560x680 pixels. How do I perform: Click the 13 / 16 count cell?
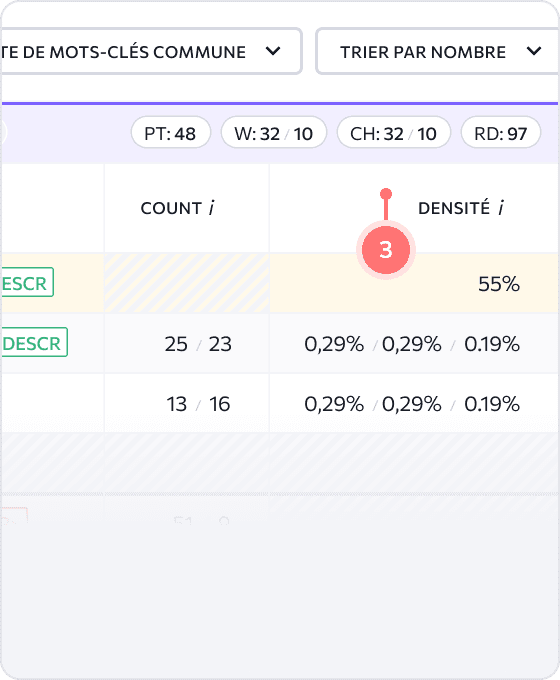pyautogui.click(x=198, y=404)
